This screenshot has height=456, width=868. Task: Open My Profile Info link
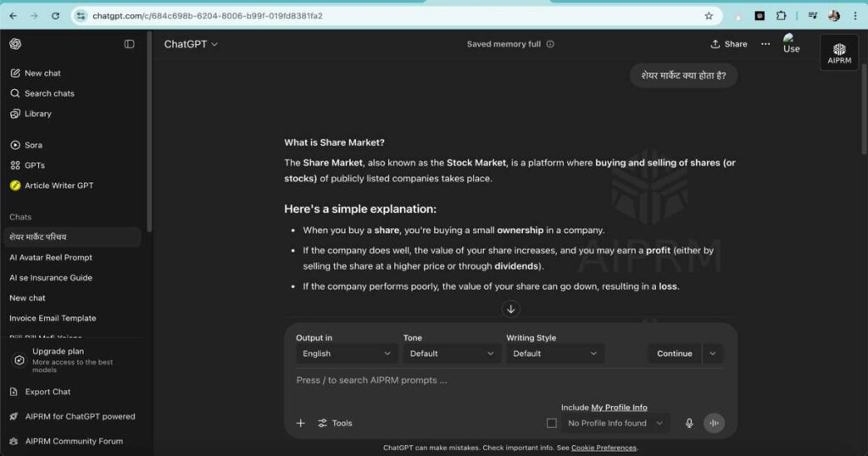619,408
